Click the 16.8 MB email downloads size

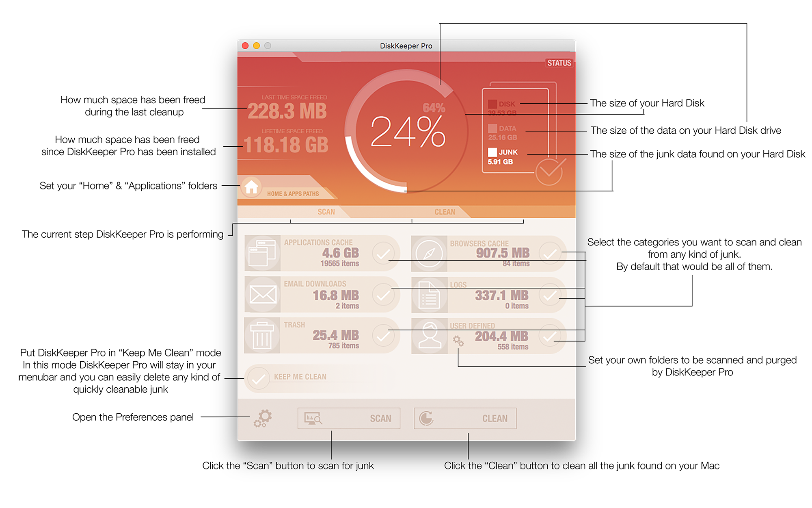(x=336, y=295)
